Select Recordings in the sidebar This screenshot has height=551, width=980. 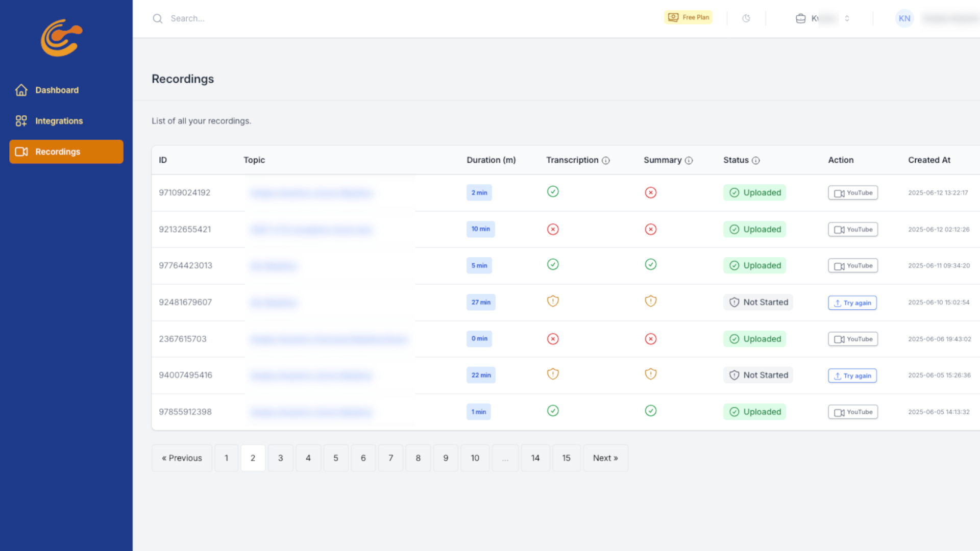pyautogui.click(x=66, y=152)
